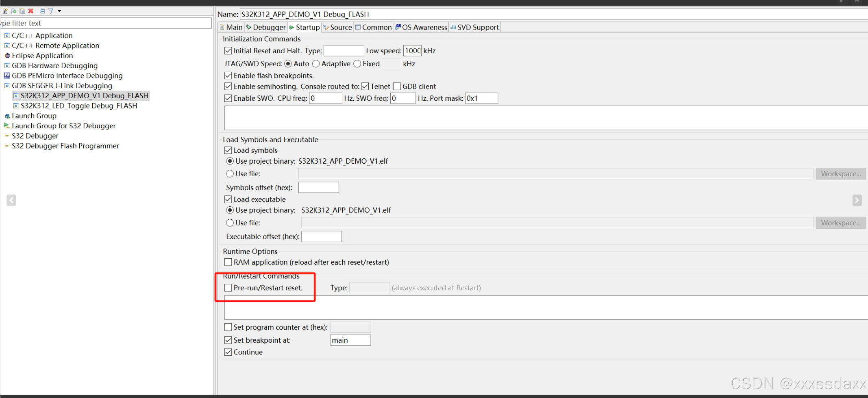
Task: Open the filter dropdown arrow menu
Action: [59, 11]
